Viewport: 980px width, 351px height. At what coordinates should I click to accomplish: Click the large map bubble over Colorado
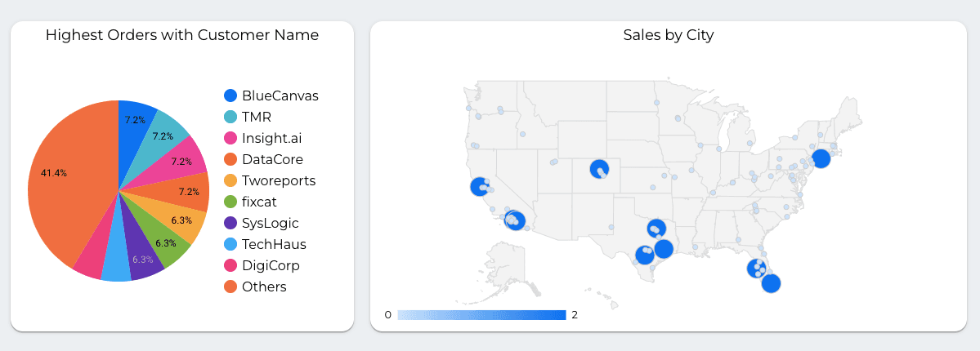point(599,169)
